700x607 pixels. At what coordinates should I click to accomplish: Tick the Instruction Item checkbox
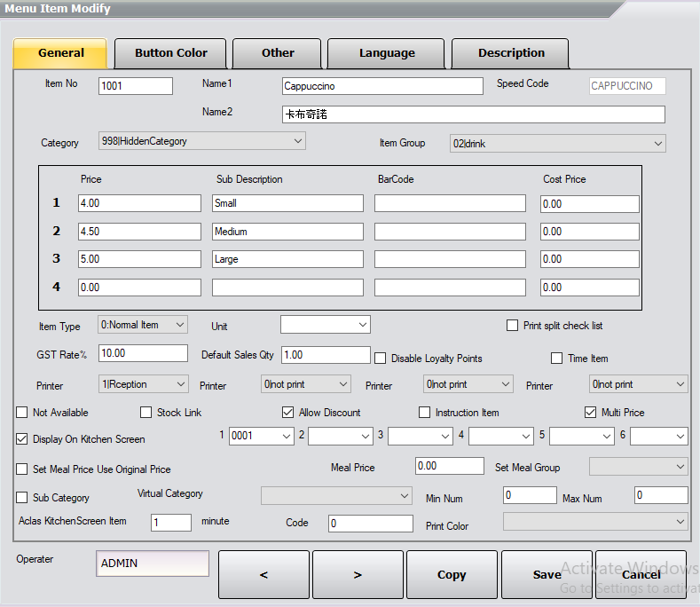coord(425,412)
